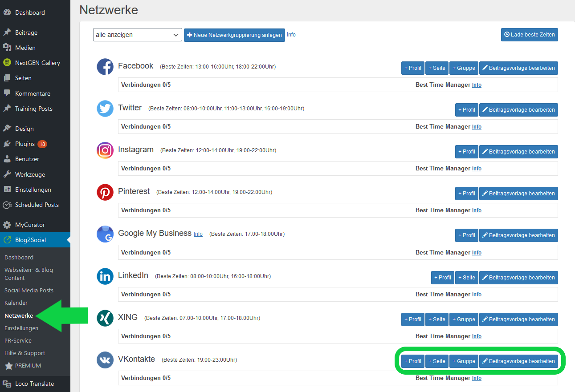Select the Netzwerke submenu item

pyautogui.click(x=19, y=315)
